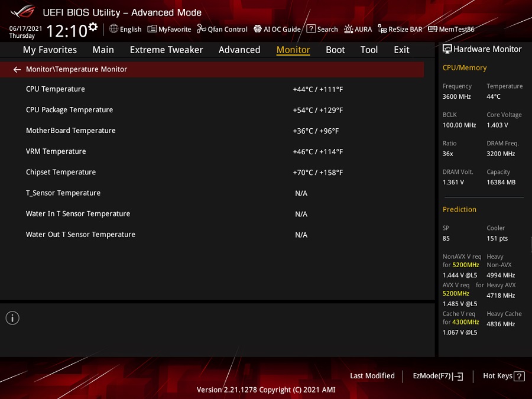The width and height of the screenshot is (532, 399).
Task: Click the Hot Keys label
Action: (x=497, y=376)
